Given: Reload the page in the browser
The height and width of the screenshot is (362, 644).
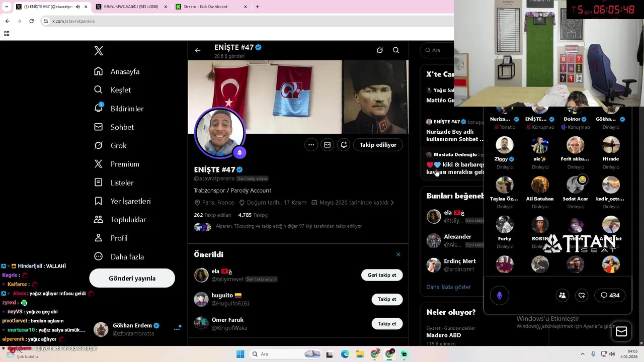Looking at the screenshot, I should click(31, 21).
